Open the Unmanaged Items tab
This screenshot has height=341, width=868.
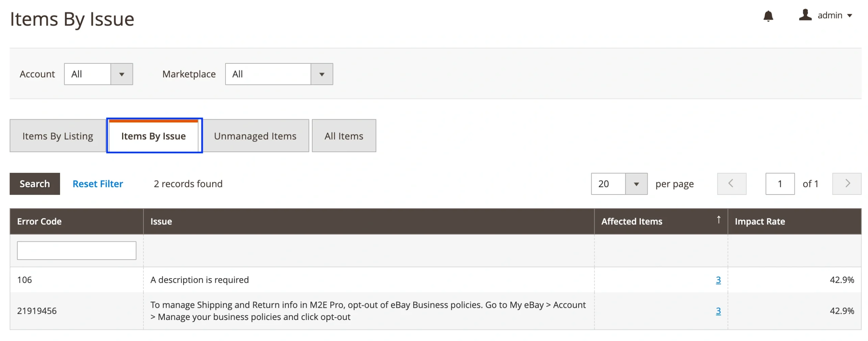[255, 136]
